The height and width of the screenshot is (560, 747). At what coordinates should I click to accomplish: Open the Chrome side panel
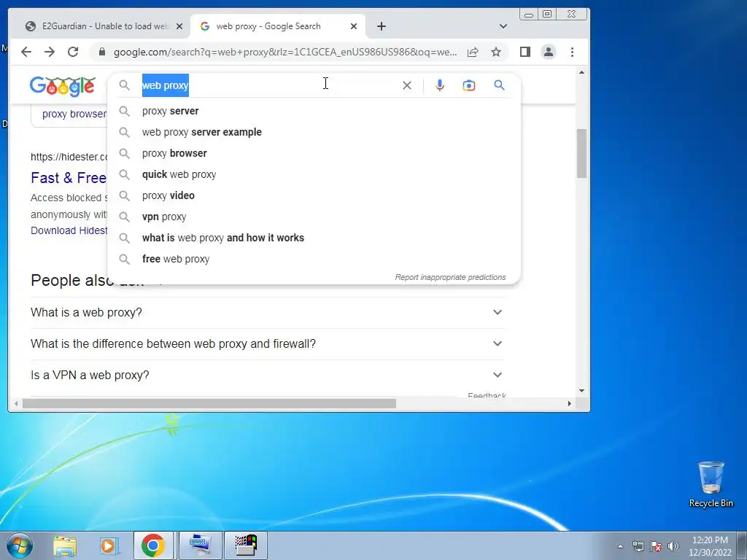tap(525, 52)
